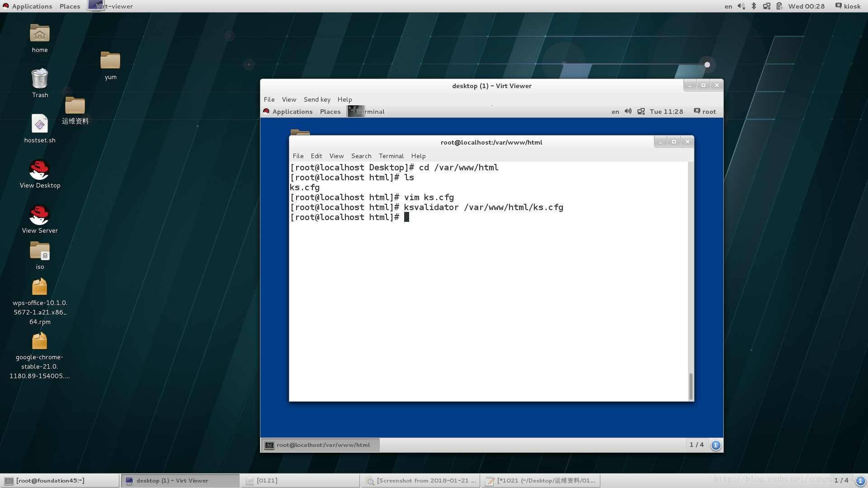Click guest workspace switcher 1 / 4

(697, 445)
